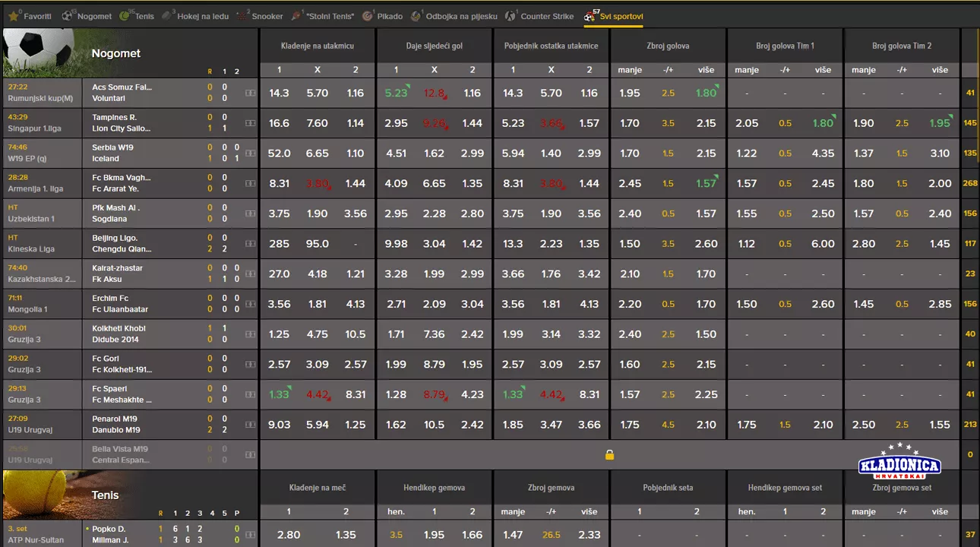The image size is (980, 547).
Task: Show 145 additional markets for Tampines match
Action: point(969,123)
